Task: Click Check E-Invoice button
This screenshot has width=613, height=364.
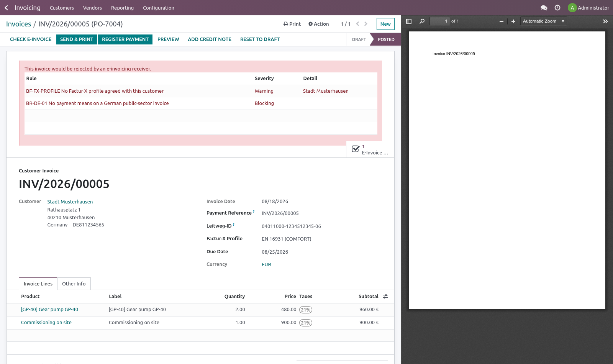Action: tap(31, 39)
